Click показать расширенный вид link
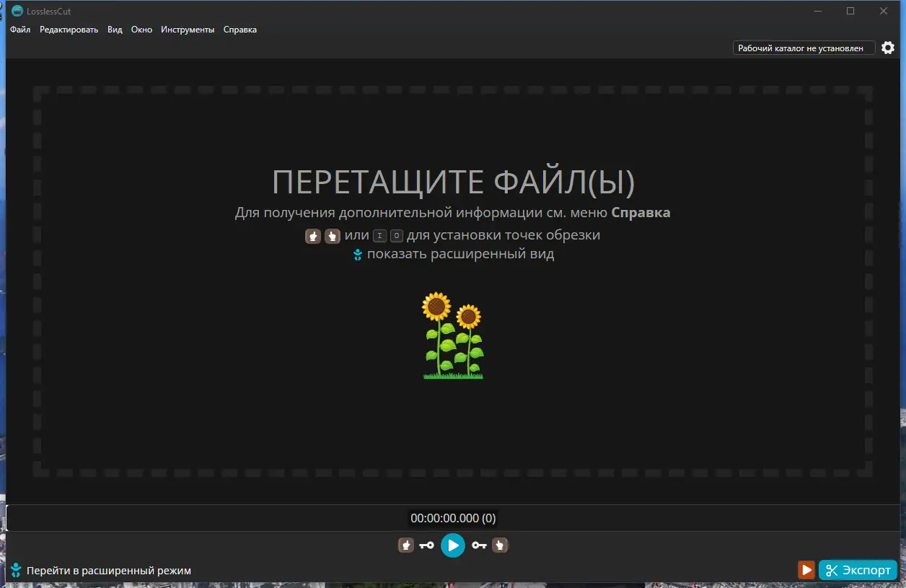Screen dimensions: 906x588 coord(460,253)
